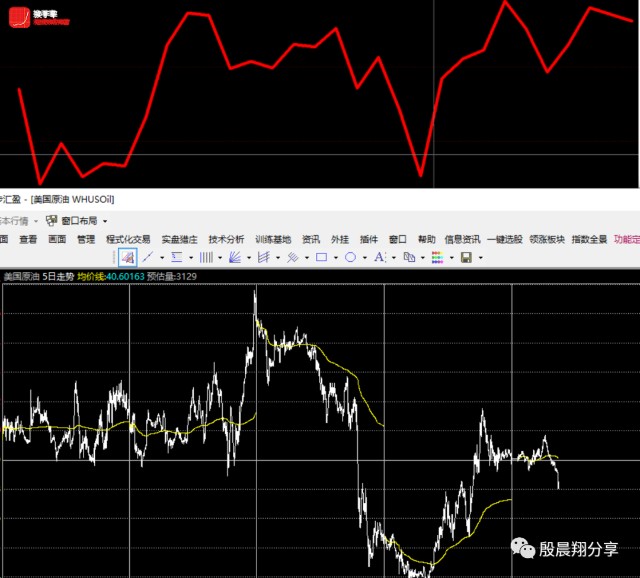Click the 一键选股 button
Screen dimensions: 640x578
pos(505,239)
